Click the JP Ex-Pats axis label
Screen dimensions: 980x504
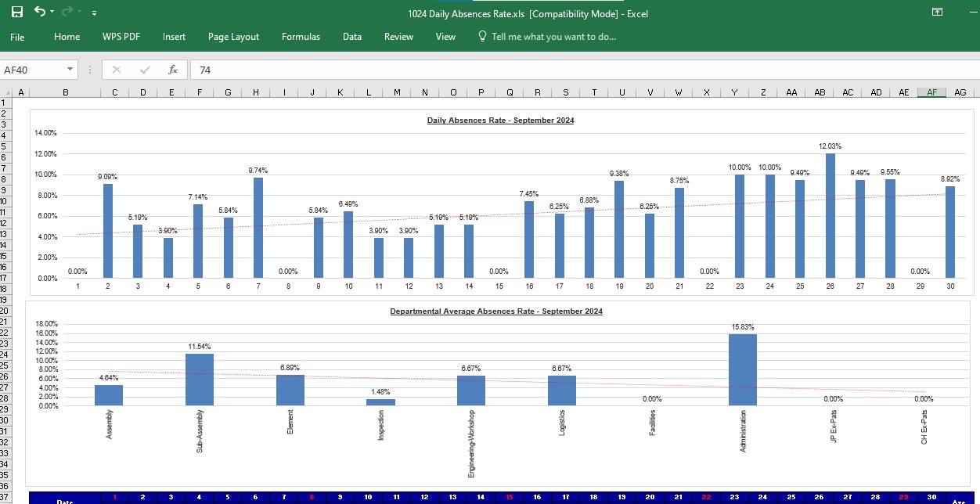[833, 426]
